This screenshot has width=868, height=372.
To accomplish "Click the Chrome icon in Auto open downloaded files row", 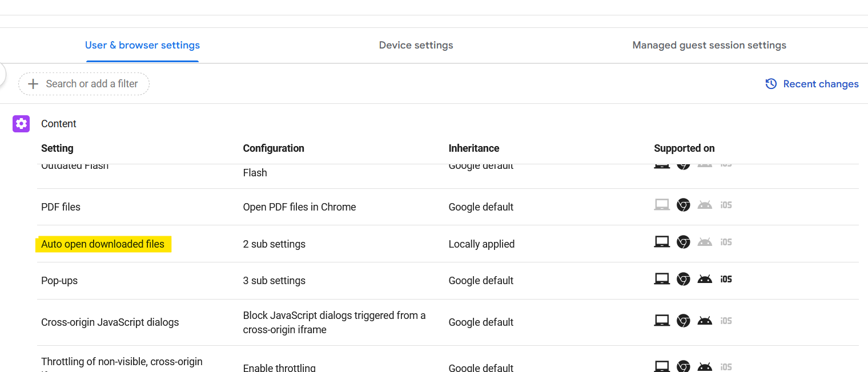I will click(x=683, y=241).
